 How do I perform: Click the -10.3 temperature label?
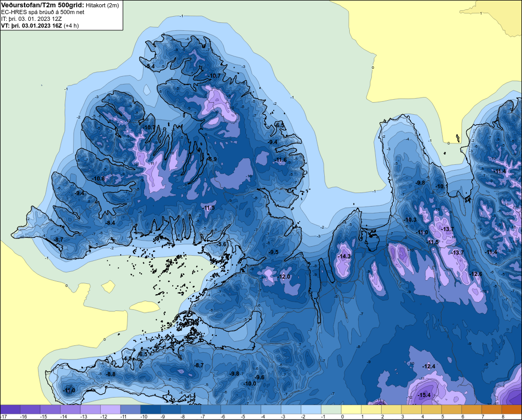click(x=410, y=220)
